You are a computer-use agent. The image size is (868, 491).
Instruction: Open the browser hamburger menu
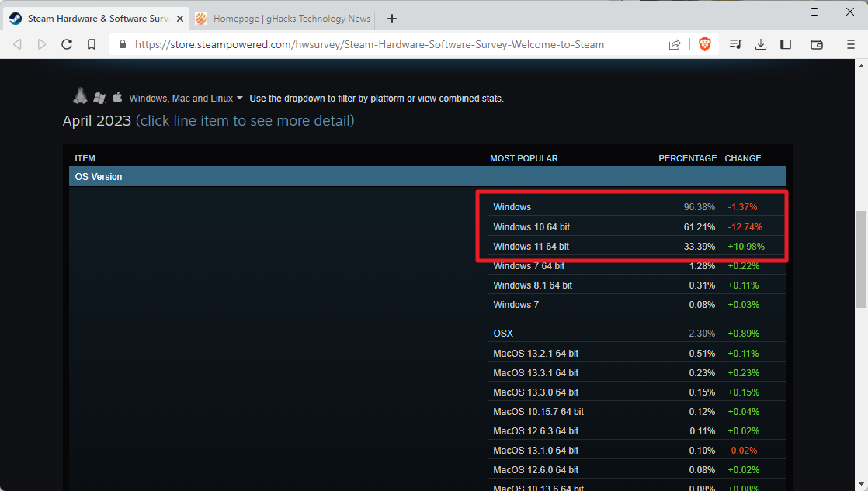point(851,44)
